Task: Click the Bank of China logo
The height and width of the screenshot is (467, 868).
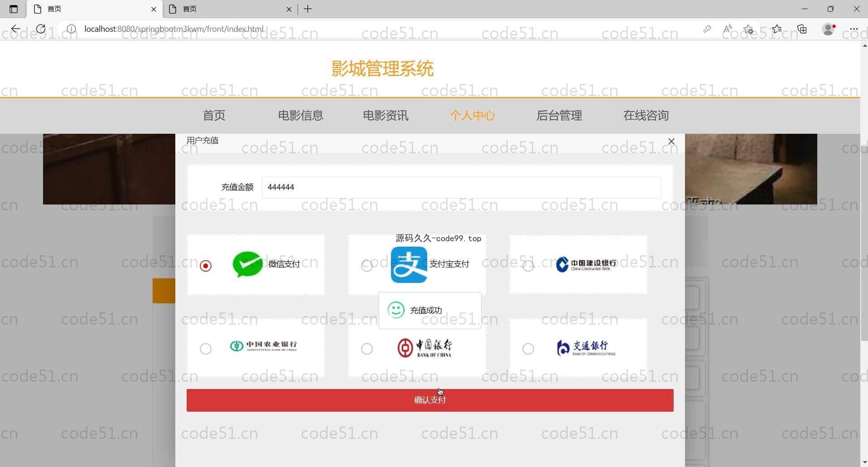Action: (x=424, y=348)
